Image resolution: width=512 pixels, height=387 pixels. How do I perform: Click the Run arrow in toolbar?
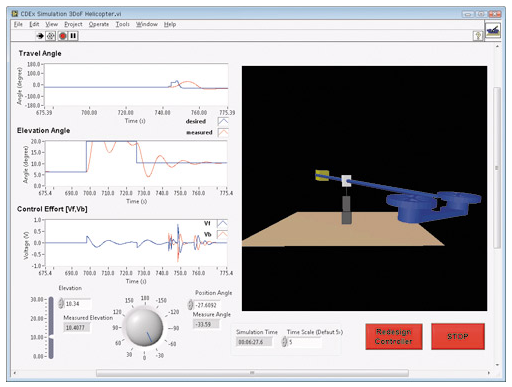(x=40, y=36)
